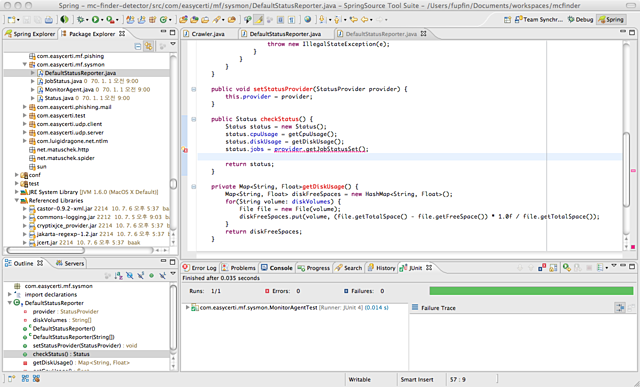Click the New wizard icon in toolbar
Screen dimensions: 640x387
(11, 19)
